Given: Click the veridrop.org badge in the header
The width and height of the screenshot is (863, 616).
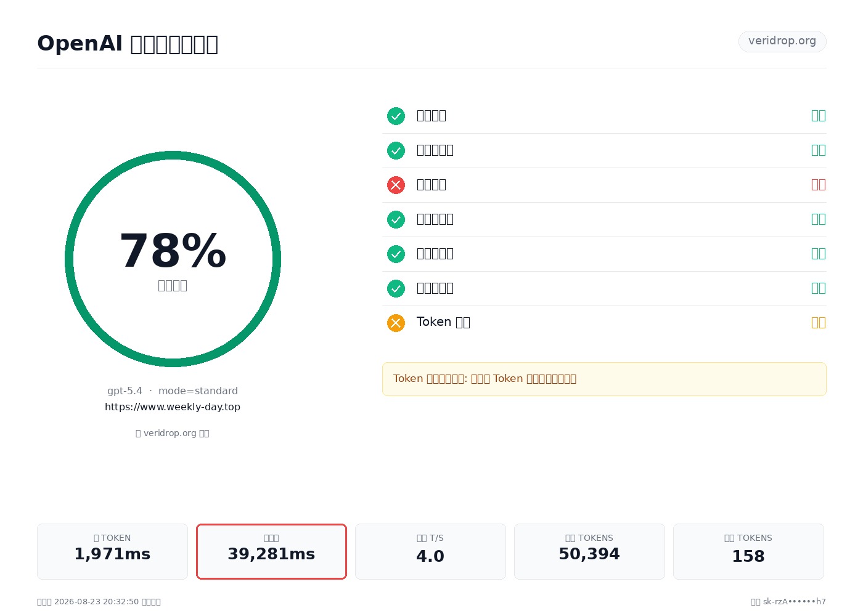Looking at the screenshot, I should click(782, 41).
